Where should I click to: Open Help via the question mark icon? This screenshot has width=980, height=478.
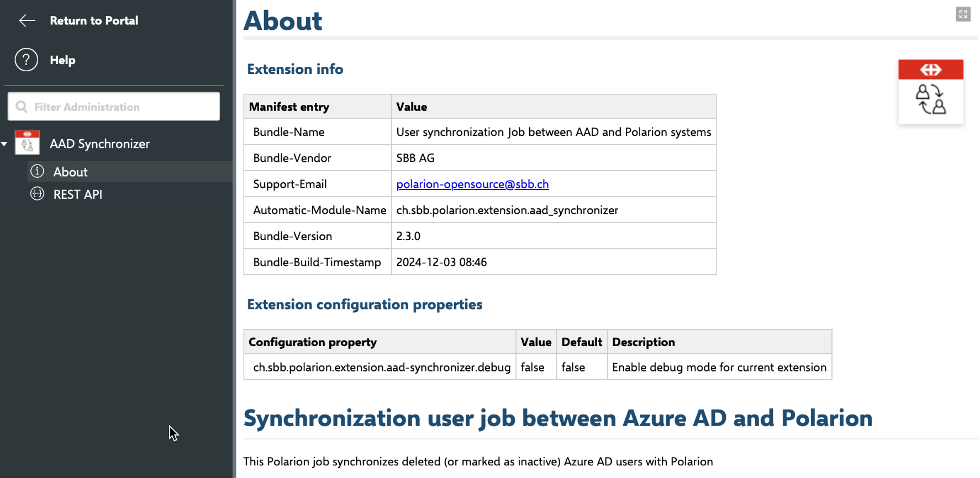27,60
